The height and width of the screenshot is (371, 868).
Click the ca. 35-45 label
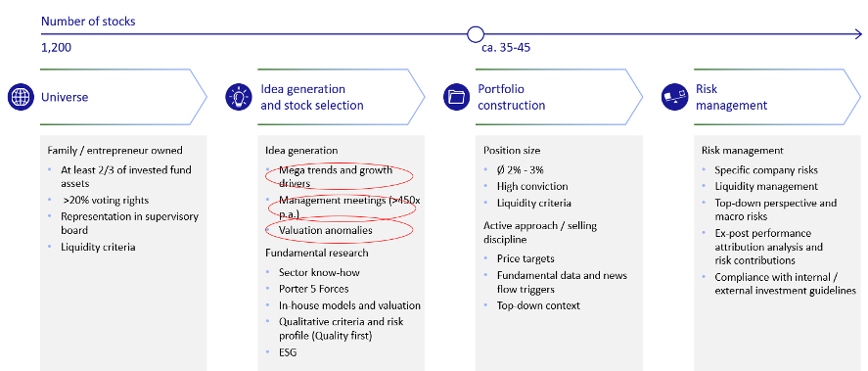tap(506, 48)
